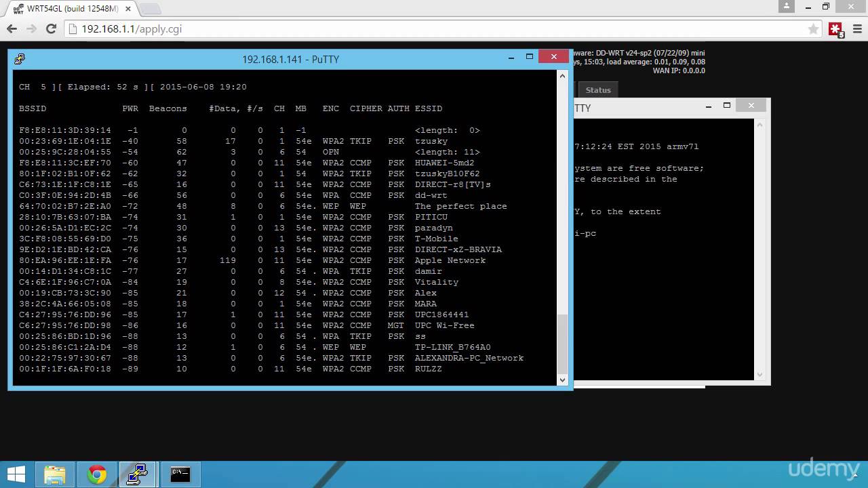Image resolution: width=868 pixels, height=488 pixels.
Task: Click the paradyn ESSID entry
Action: click(434, 228)
